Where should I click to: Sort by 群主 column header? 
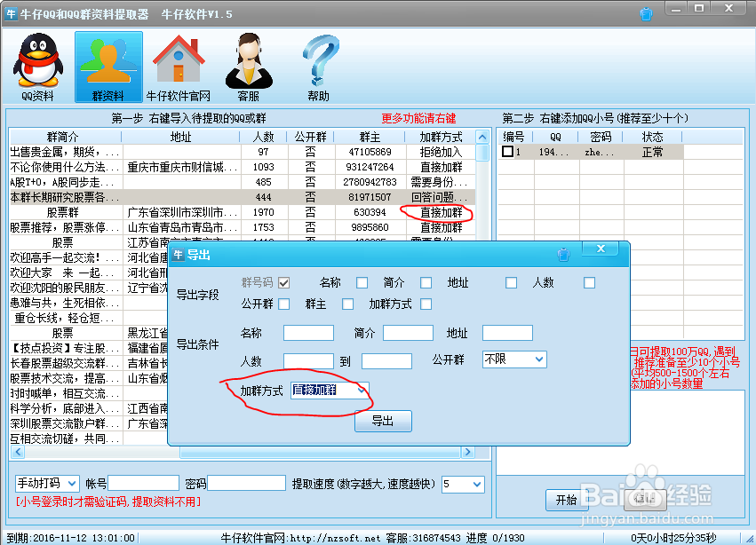pyautogui.click(x=370, y=137)
